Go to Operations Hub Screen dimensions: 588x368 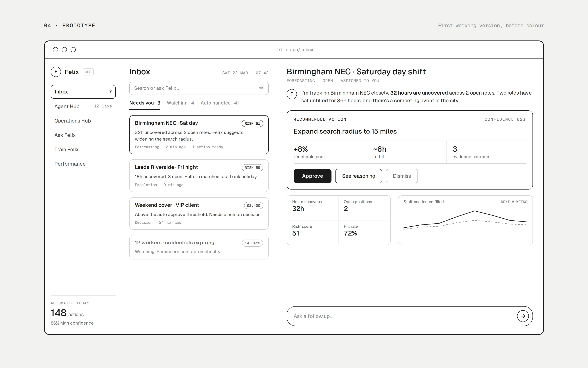point(83,121)
